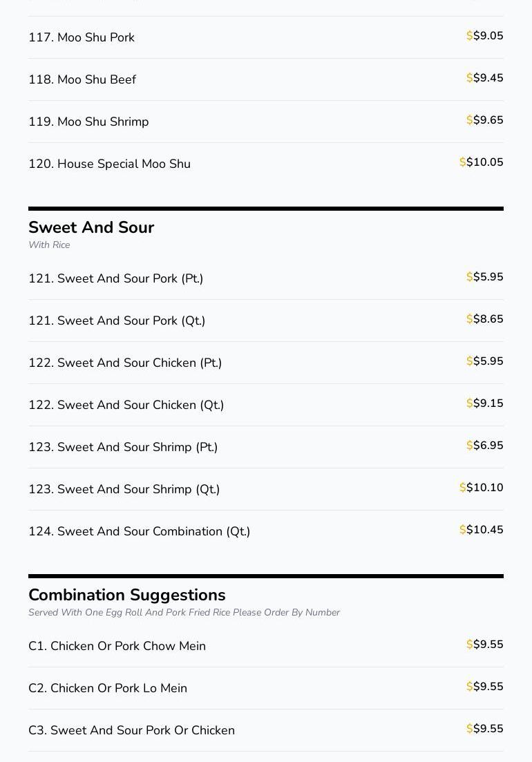Pick 121. Sweet And Sour Pork (Qt.)

[117, 321]
